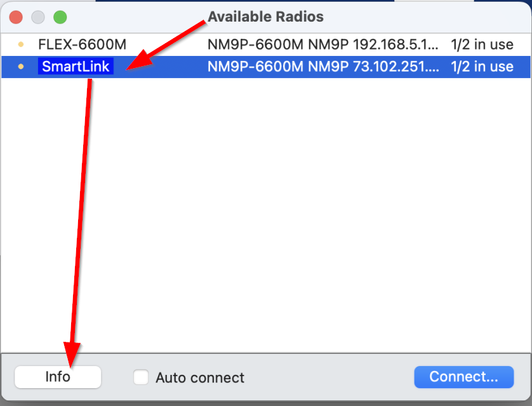Enable the Auto connect checkbox
Image resolution: width=532 pixels, height=406 pixels.
pos(141,377)
